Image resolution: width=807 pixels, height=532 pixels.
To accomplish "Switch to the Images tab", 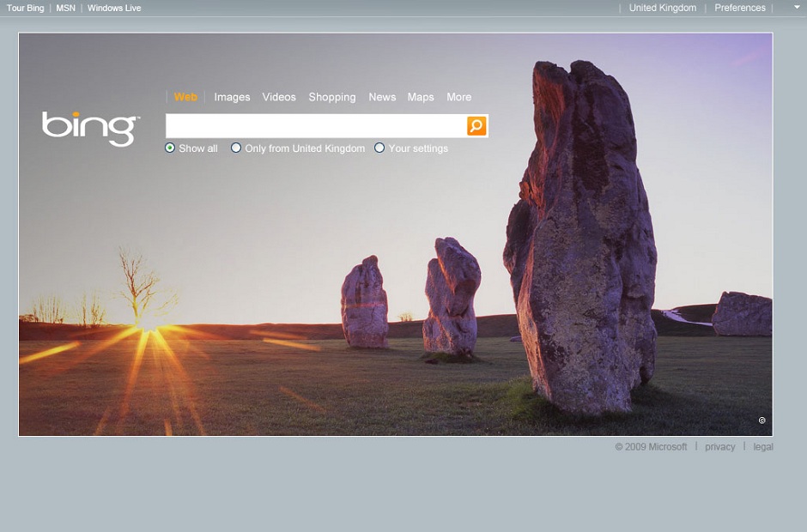I will [x=232, y=97].
